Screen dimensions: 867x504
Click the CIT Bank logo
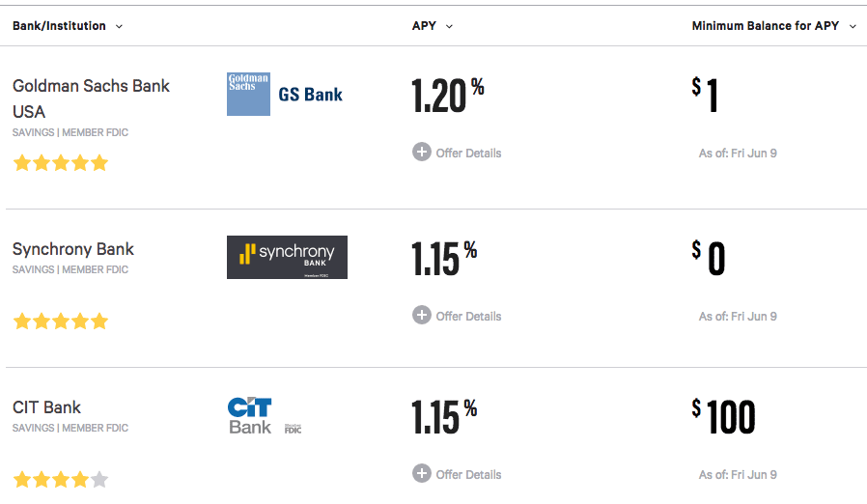pos(265,415)
